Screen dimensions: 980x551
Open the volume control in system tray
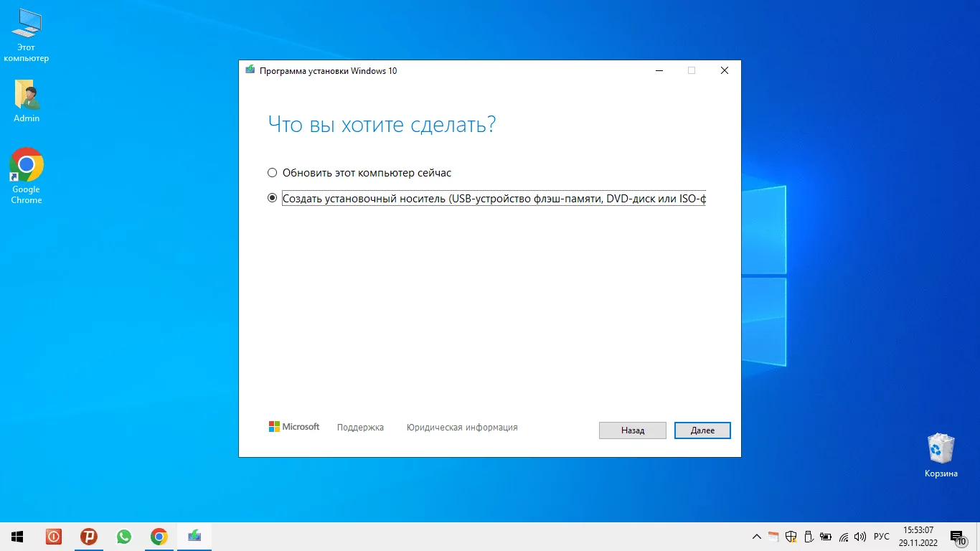tap(860, 537)
